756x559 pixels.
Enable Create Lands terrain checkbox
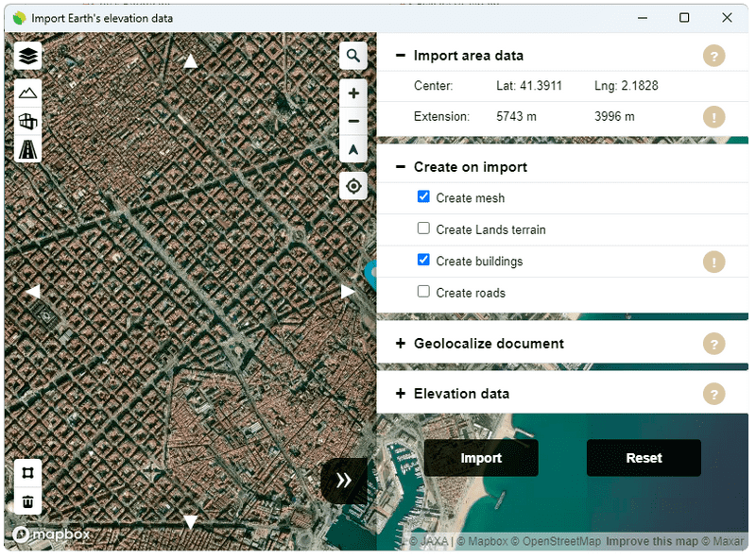click(x=423, y=229)
